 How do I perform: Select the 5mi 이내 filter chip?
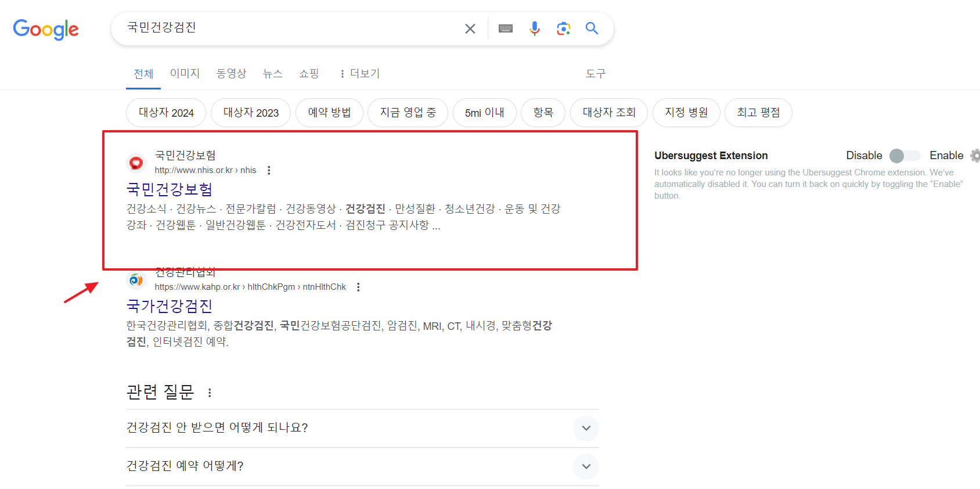(484, 113)
